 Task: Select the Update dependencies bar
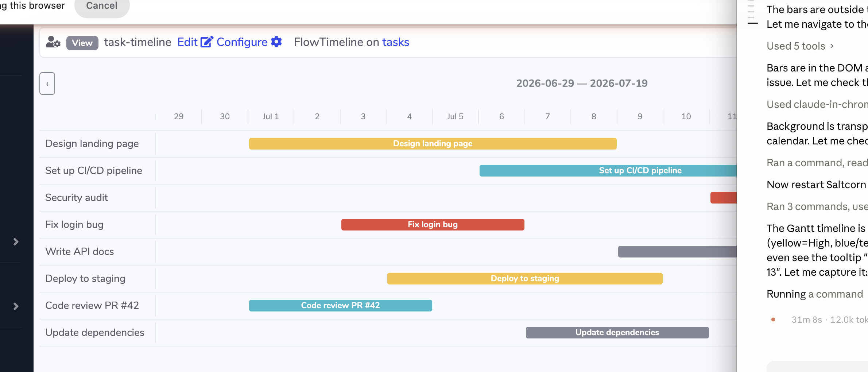point(617,333)
